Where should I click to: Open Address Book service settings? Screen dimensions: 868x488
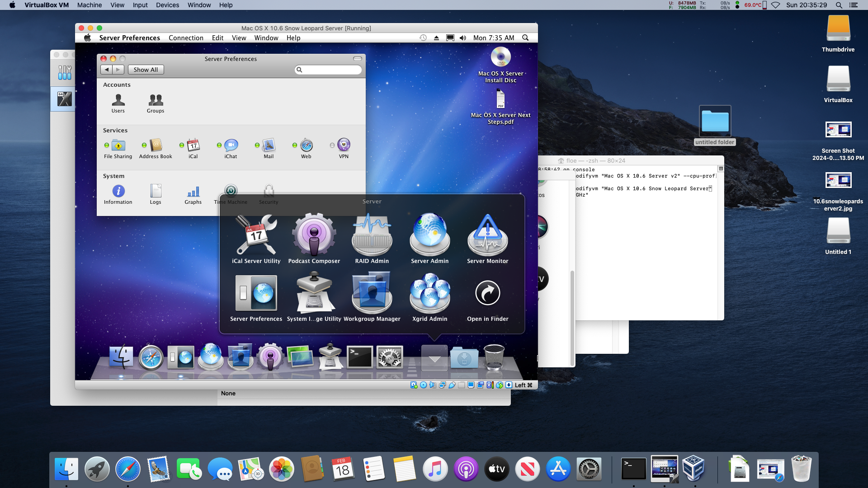pos(156,149)
